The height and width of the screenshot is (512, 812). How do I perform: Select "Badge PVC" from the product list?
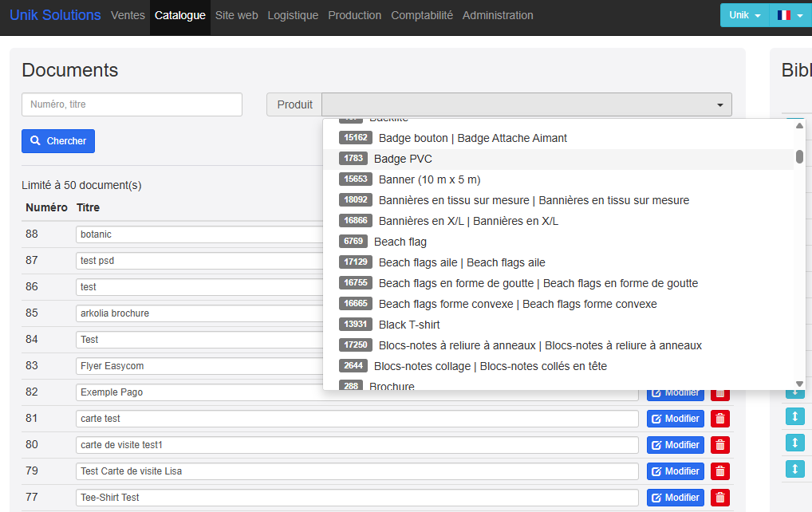403,159
